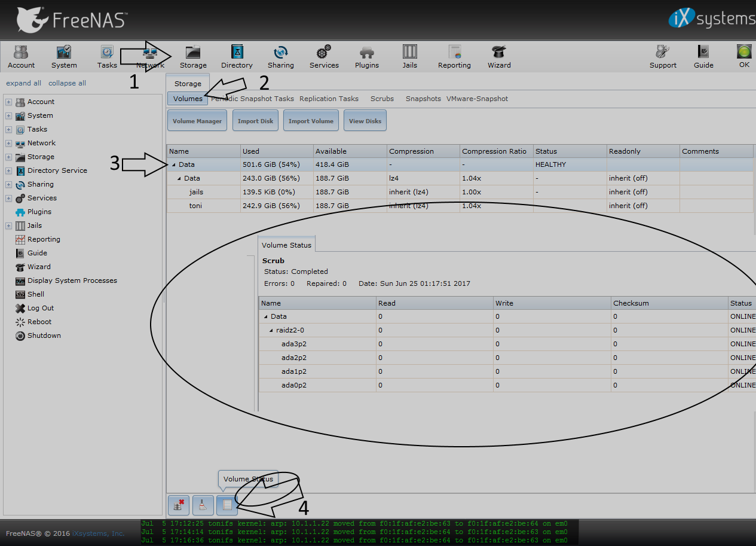Image resolution: width=756 pixels, height=546 pixels.
Task: Expand the Tasks node in sidebar
Action: [9, 129]
